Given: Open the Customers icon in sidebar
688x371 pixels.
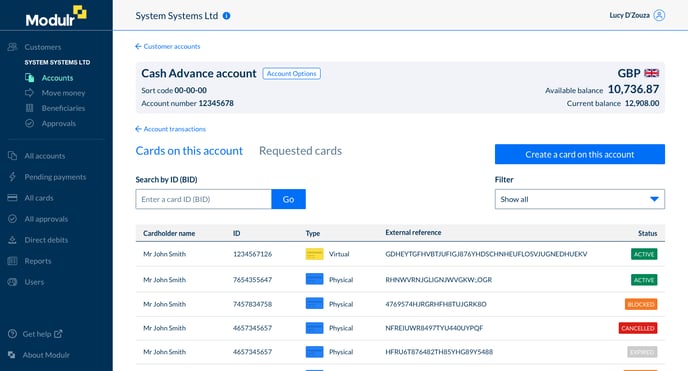Looking at the screenshot, I should [x=13, y=47].
